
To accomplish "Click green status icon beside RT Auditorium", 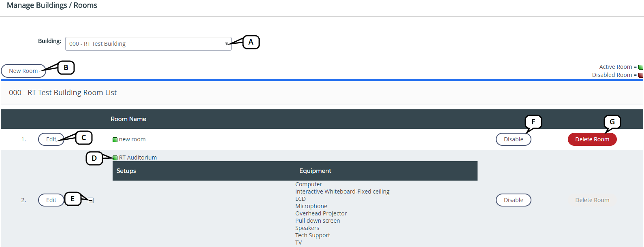I will coord(115,158).
